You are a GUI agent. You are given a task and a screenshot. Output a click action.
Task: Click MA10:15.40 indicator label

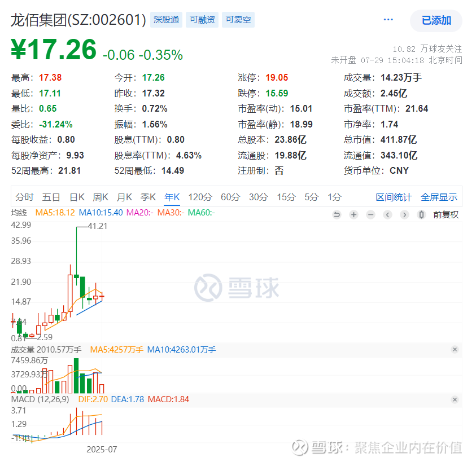click(x=101, y=213)
